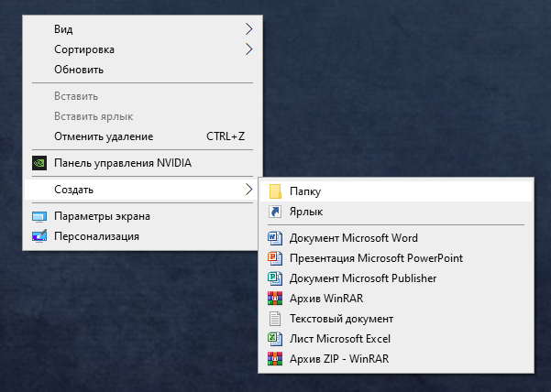Open the Вид menu entry
Viewport: 551px width, 392px height.
143,29
